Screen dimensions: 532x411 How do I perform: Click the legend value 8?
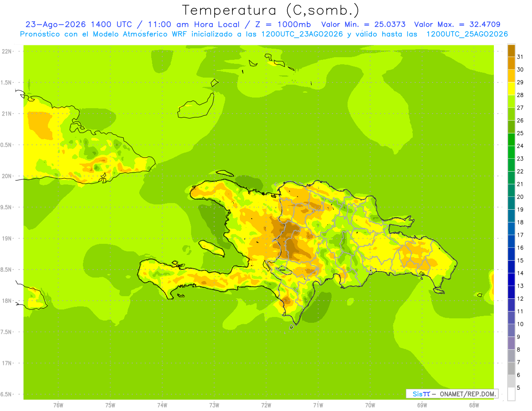click(x=519, y=350)
